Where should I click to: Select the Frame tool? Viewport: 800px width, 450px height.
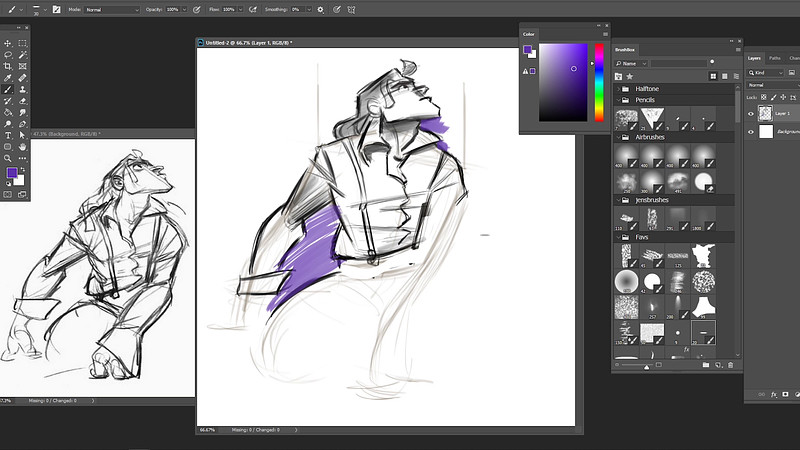point(22,66)
